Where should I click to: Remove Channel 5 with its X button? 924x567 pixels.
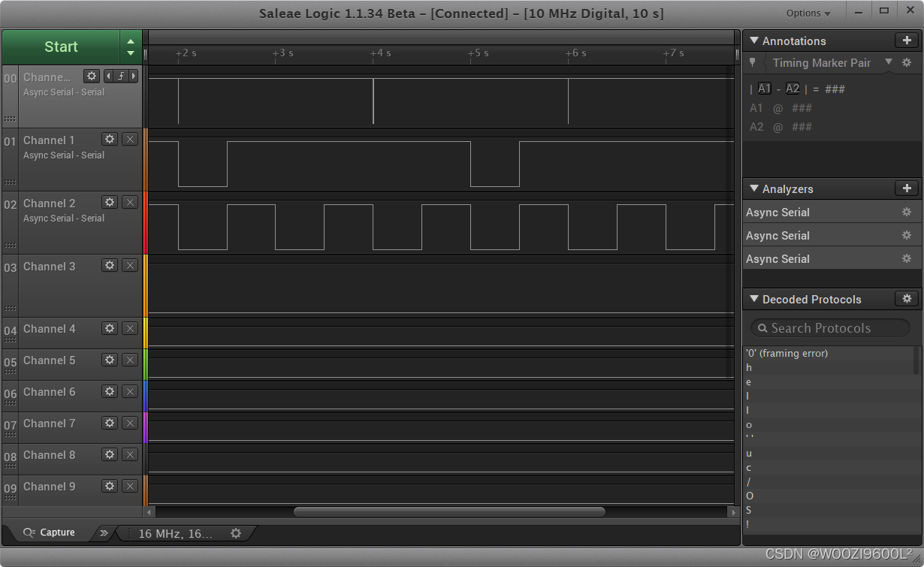[130, 360]
